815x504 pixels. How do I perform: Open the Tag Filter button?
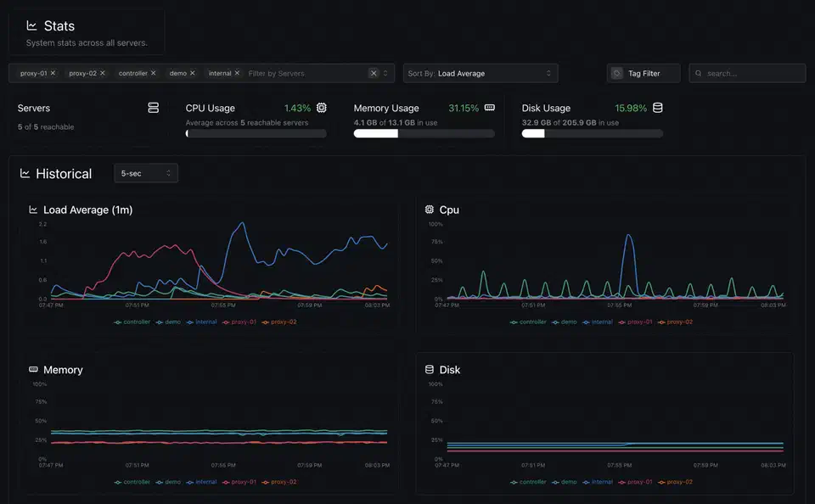(643, 73)
